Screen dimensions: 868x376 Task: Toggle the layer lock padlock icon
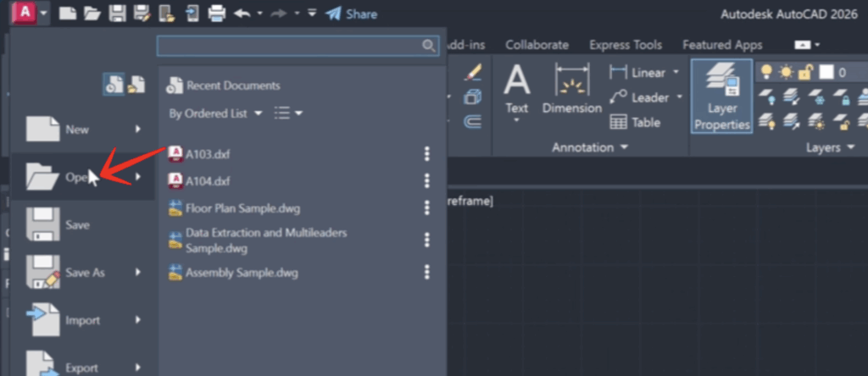806,72
